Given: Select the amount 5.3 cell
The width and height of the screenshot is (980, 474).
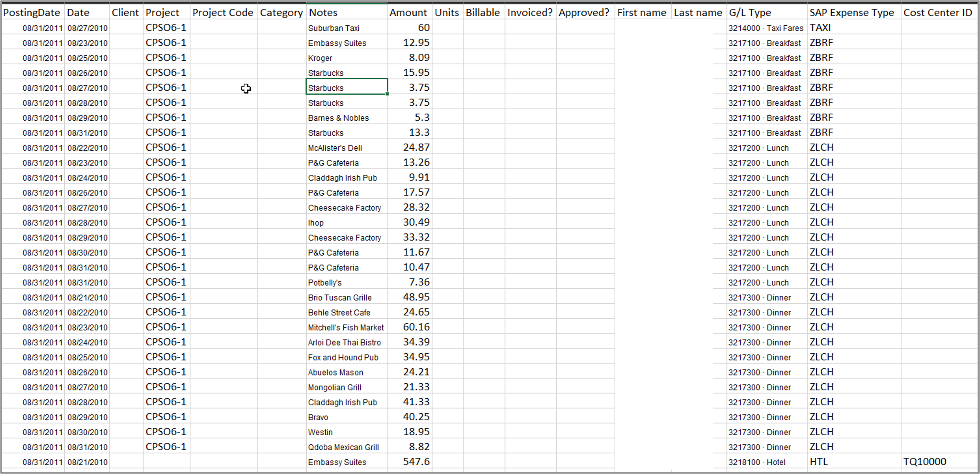Looking at the screenshot, I should click(410, 118).
